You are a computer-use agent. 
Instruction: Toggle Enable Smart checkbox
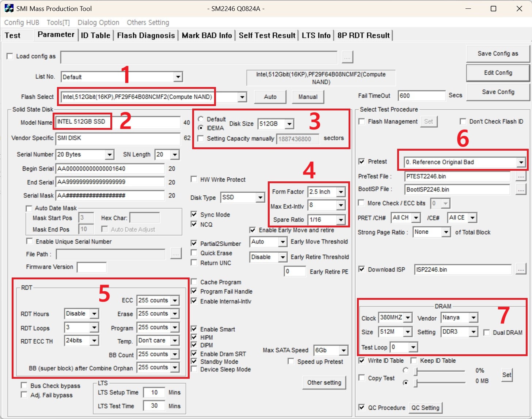point(194,329)
